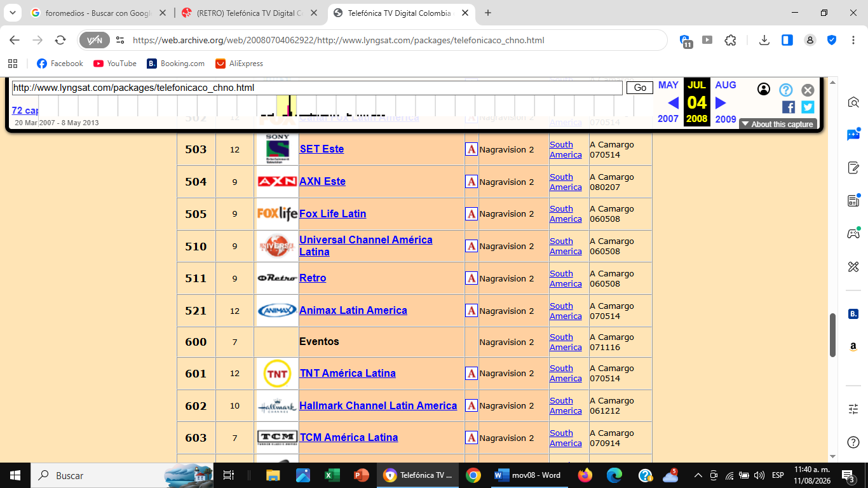Open the sidebar Booking shortcut

coord(853,314)
